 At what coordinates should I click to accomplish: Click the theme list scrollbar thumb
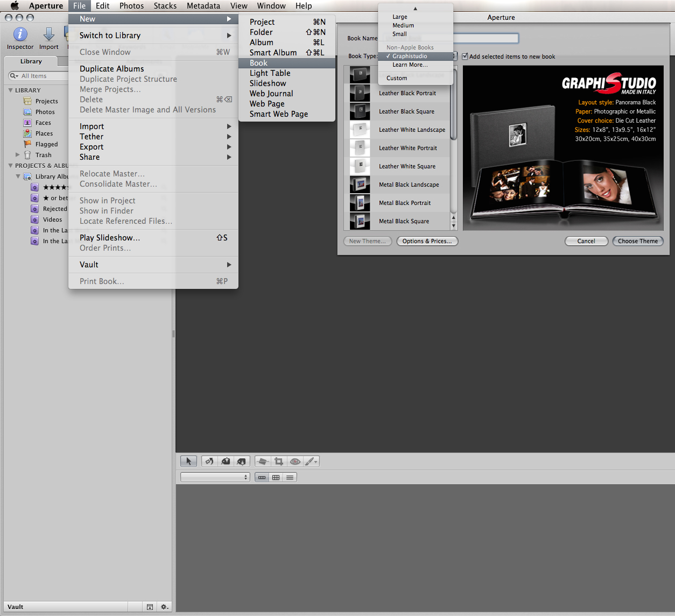(x=454, y=105)
